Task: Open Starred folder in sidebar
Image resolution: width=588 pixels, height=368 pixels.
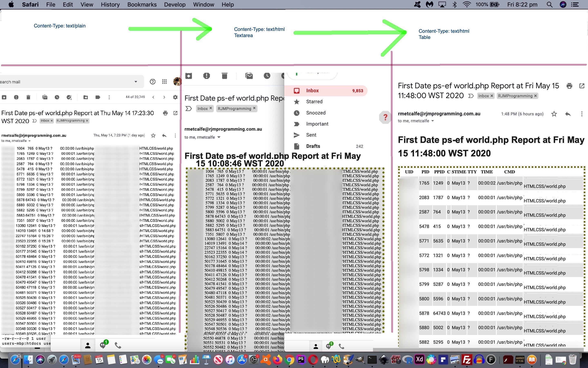Action: tap(314, 101)
